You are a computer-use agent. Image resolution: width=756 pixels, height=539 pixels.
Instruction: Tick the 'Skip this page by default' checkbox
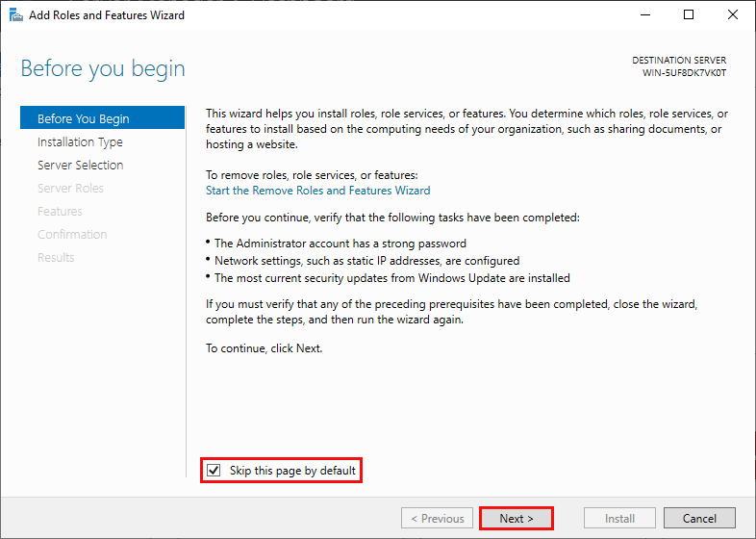pos(214,471)
